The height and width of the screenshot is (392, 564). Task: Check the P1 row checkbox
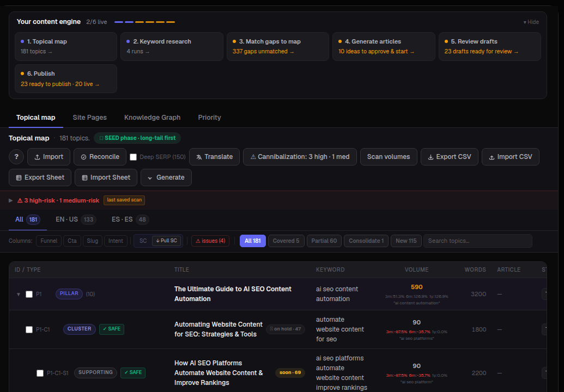pos(29,294)
